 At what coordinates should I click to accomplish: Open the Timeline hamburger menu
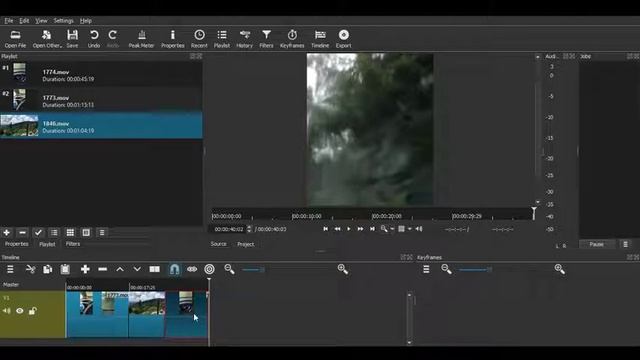coord(10,269)
